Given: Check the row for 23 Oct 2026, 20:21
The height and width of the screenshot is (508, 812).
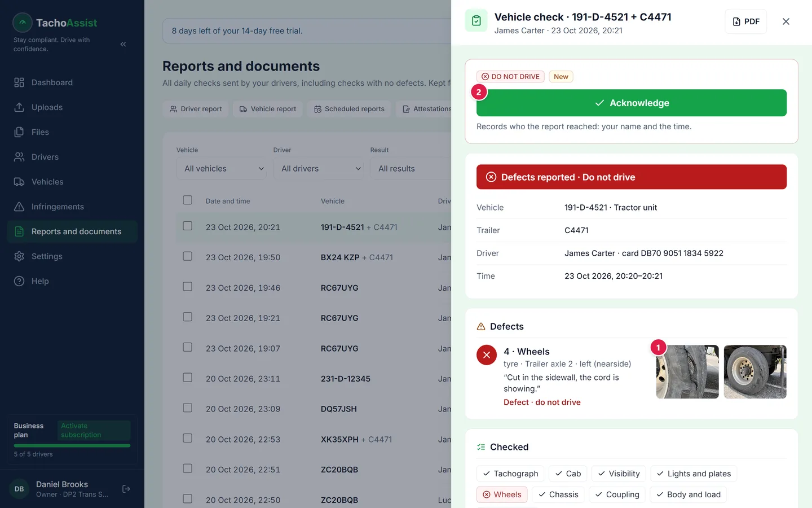Looking at the screenshot, I should point(188,226).
